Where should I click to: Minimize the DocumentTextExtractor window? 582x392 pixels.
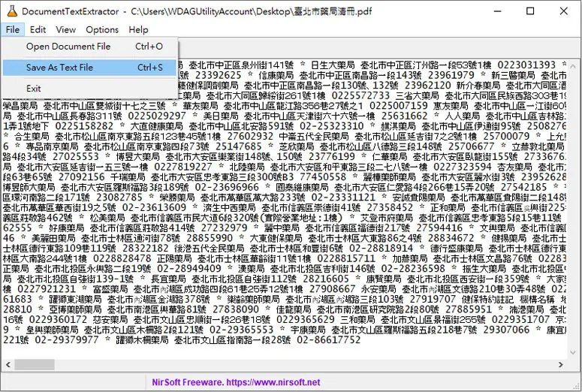coord(498,11)
